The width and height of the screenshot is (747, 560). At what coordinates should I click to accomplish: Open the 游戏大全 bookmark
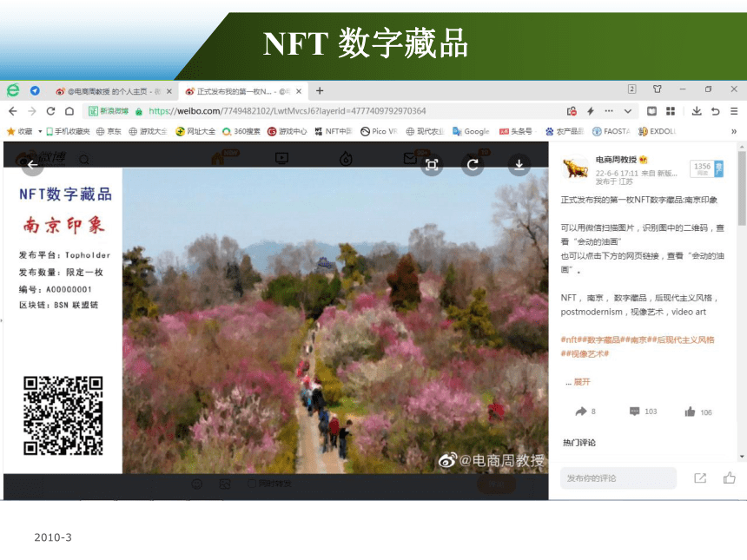[148, 131]
